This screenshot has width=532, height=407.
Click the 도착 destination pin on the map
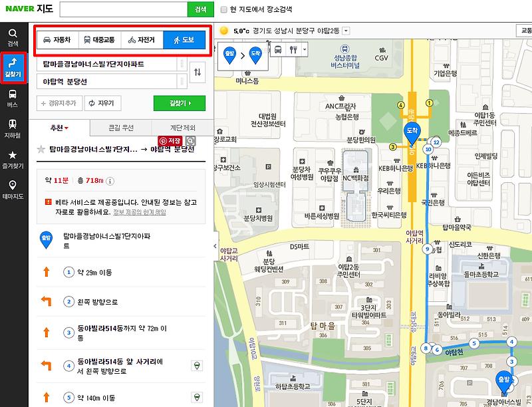pos(412,133)
